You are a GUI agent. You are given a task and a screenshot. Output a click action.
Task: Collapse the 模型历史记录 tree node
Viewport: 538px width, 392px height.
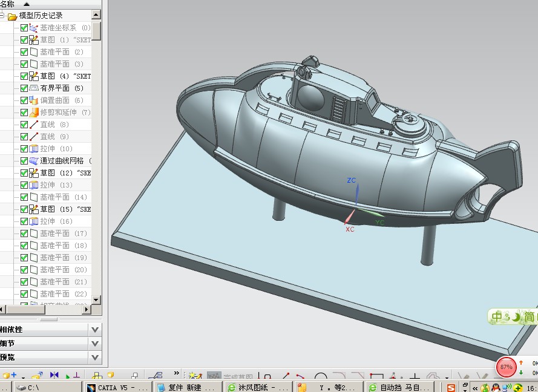(x=3, y=16)
